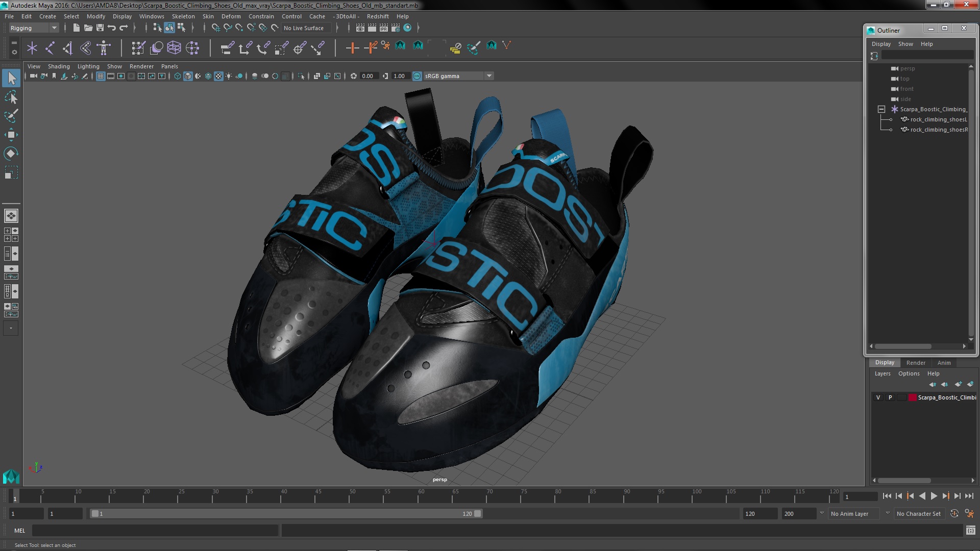Select the IK Handle tool
Viewport: 980px width, 551px height.
[x=67, y=48]
